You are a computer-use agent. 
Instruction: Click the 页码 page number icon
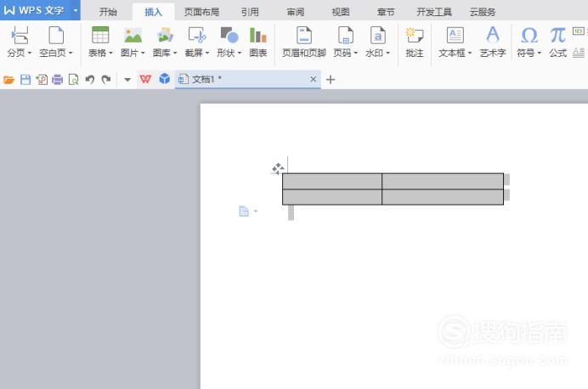[345, 35]
